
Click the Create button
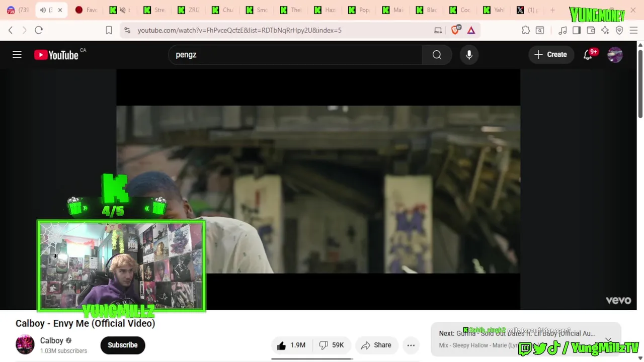click(x=551, y=55)
